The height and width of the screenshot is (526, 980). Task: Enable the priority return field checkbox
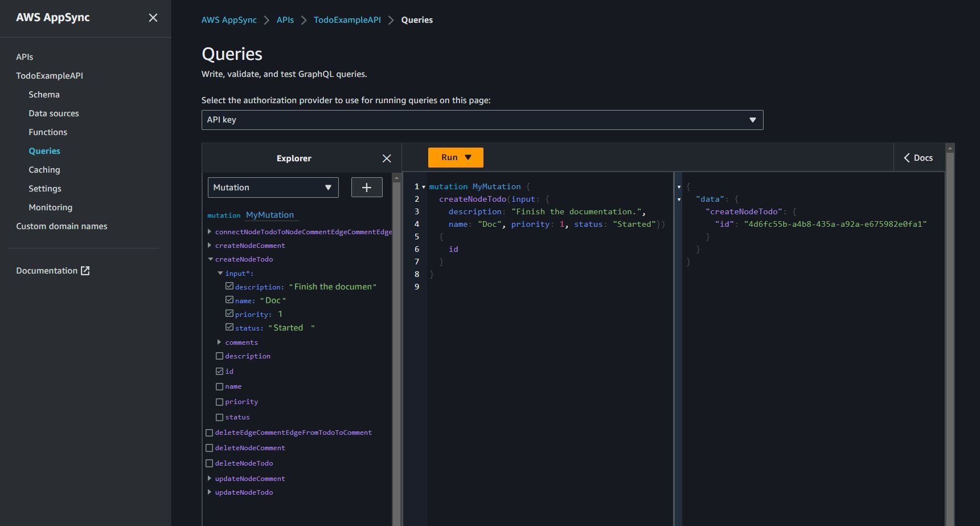point(220,402)
